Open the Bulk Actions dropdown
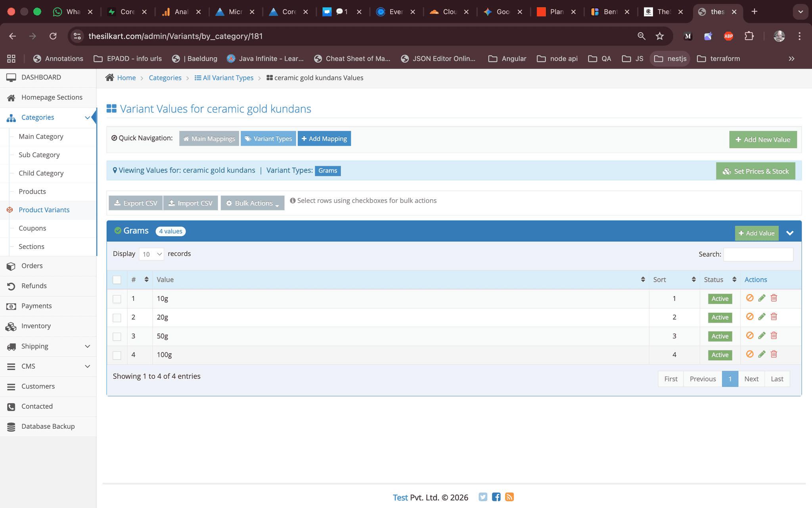812x508 pixels. (x=252, y=203)
